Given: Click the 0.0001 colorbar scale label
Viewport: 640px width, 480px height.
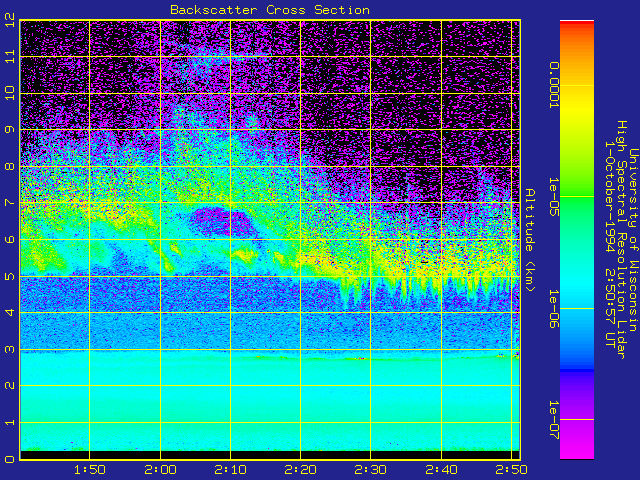Looking at the screenshot, I should tap(553, 85).
